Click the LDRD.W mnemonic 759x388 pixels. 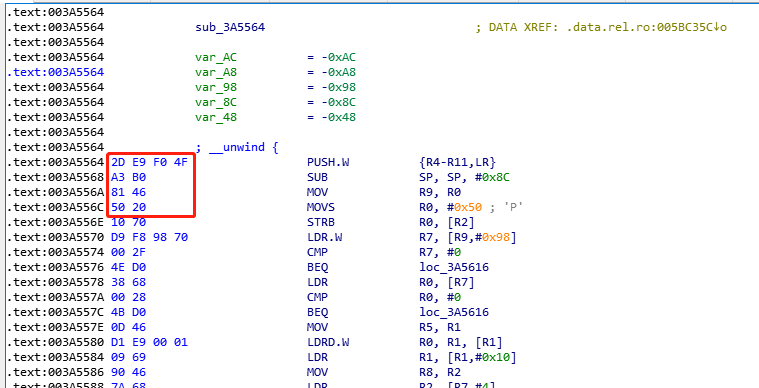pyautogui.click(x=328, y=343)
